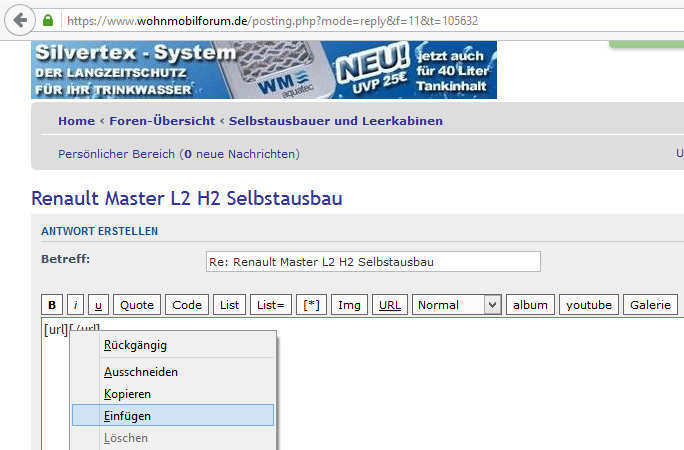684x450 pixels.
Task: Click the Renault Master L2 H2 Selbstausbau title
Action: [x=187, y=198]
